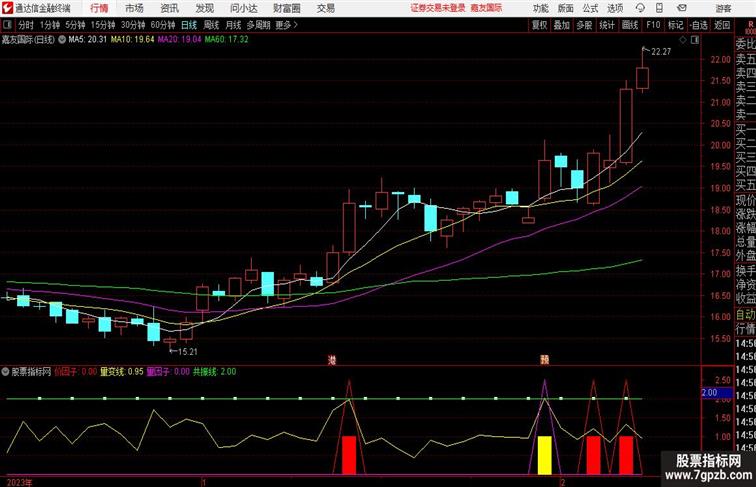Click the MA10: 19.64 label
The height and width of the screenshot is (487, 756).
click(x=133, y=40)
